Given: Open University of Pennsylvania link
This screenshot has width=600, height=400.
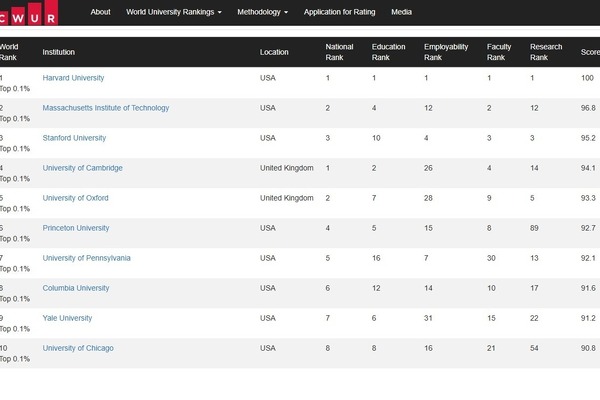Looking at the screenshot, I should [86, 258].
